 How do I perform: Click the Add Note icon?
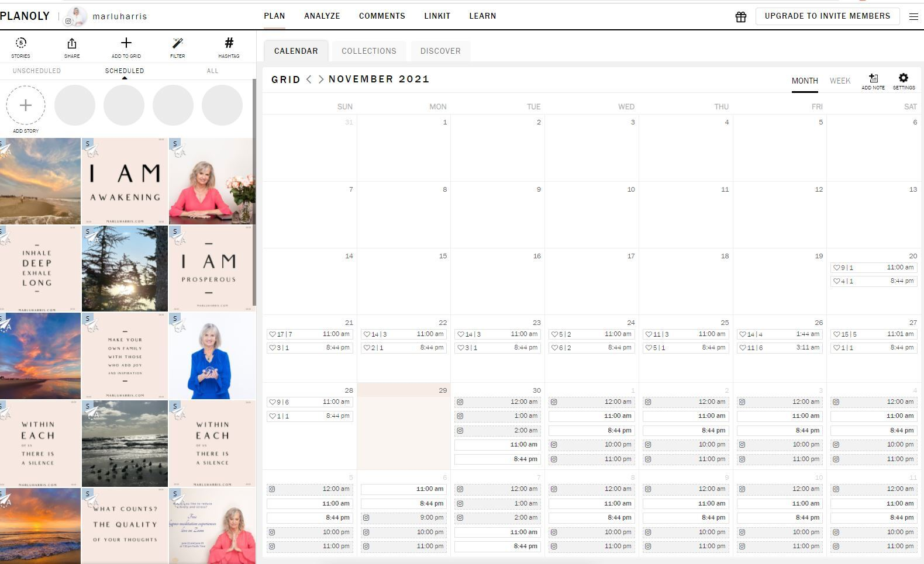[x=873, y=81]
